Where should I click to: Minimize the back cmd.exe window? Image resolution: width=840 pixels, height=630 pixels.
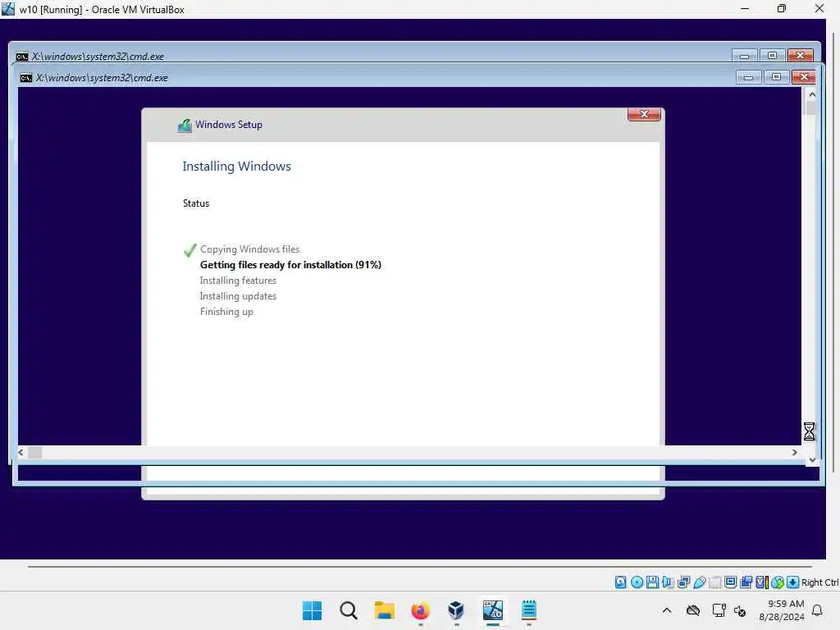point(744,56)
